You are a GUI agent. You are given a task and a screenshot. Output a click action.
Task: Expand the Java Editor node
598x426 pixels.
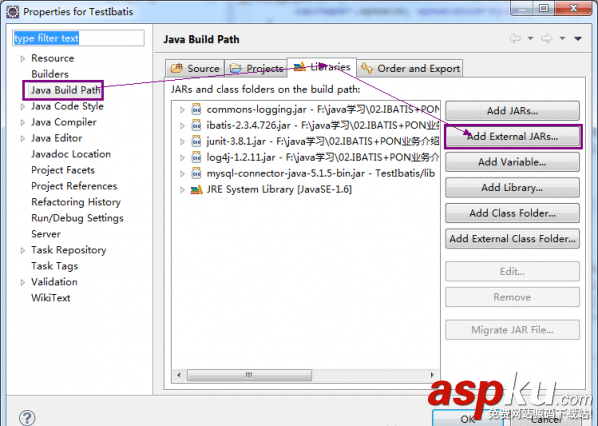(23, 138)
